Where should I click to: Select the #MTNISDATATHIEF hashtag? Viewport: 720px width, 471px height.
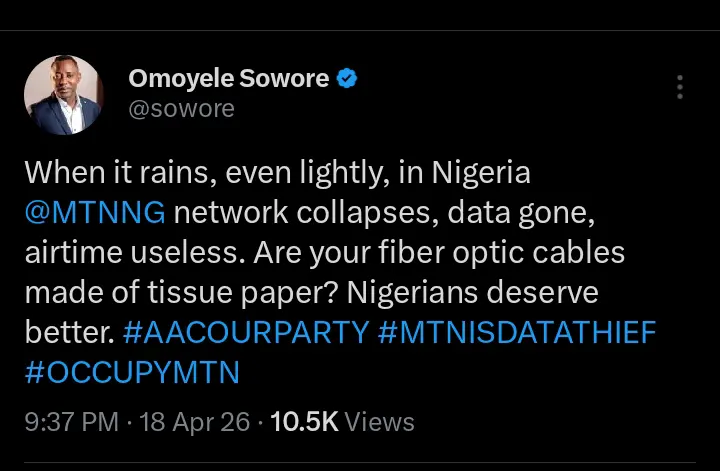tap(516, 332)
